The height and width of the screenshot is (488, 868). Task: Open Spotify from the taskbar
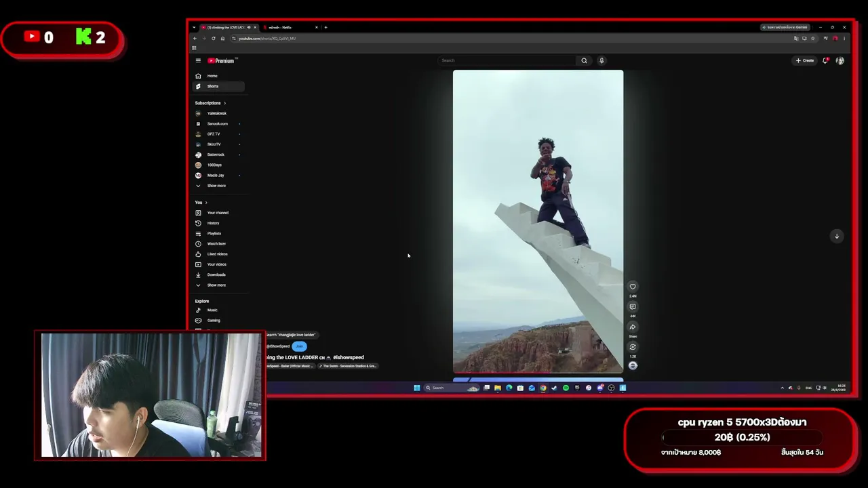pyautogui.click(x=566, y=388)
